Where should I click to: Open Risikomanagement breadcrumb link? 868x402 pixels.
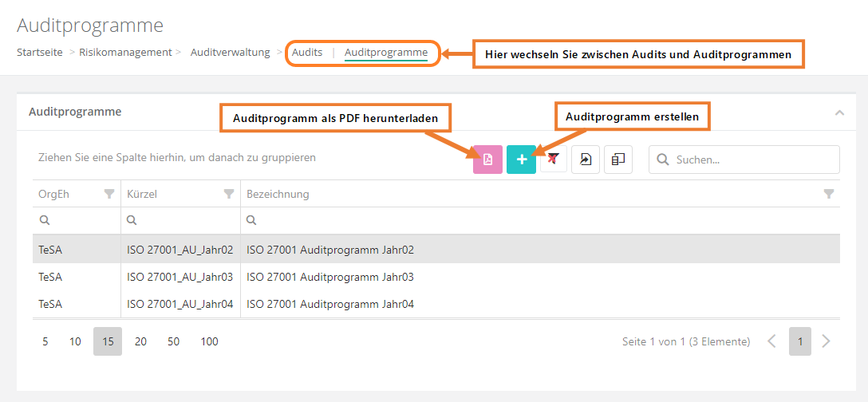point(125,53)
